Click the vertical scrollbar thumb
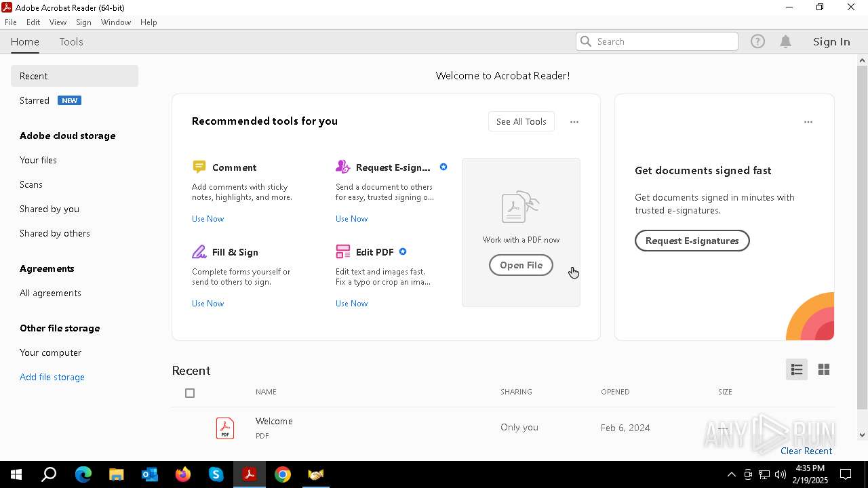 point(862,237)
